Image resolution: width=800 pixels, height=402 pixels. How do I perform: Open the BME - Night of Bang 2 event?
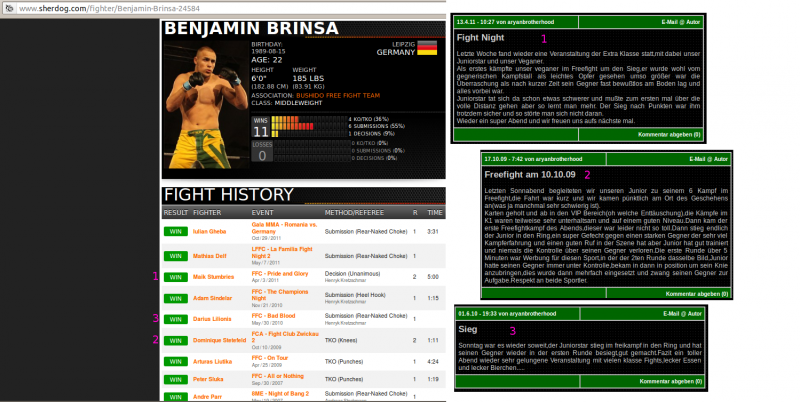[280, 394]
